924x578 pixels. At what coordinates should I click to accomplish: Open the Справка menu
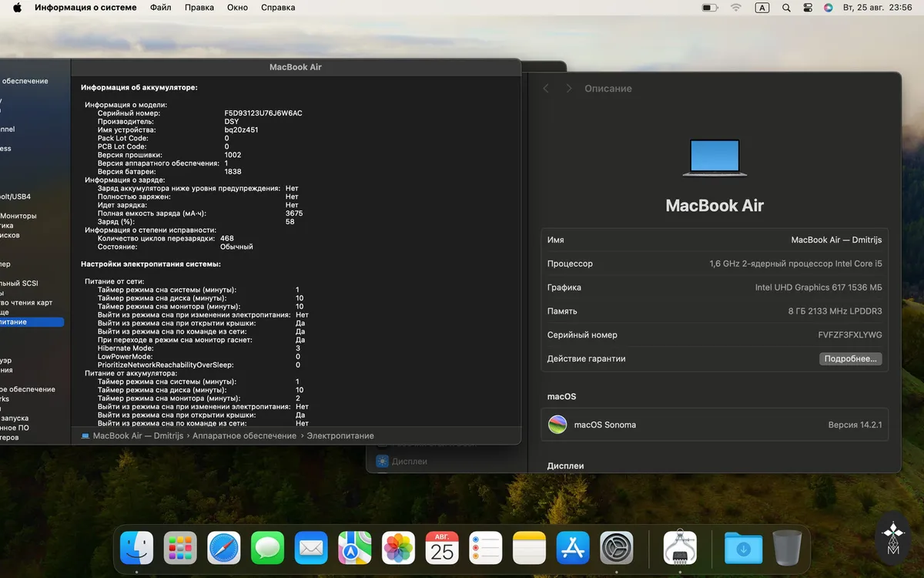coord(278,8)
